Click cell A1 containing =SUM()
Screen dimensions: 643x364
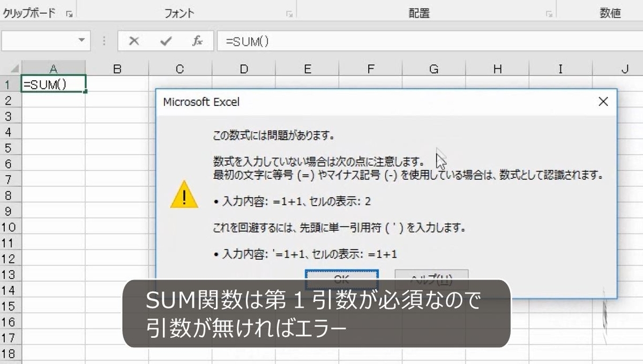click(x=53, y=84)
